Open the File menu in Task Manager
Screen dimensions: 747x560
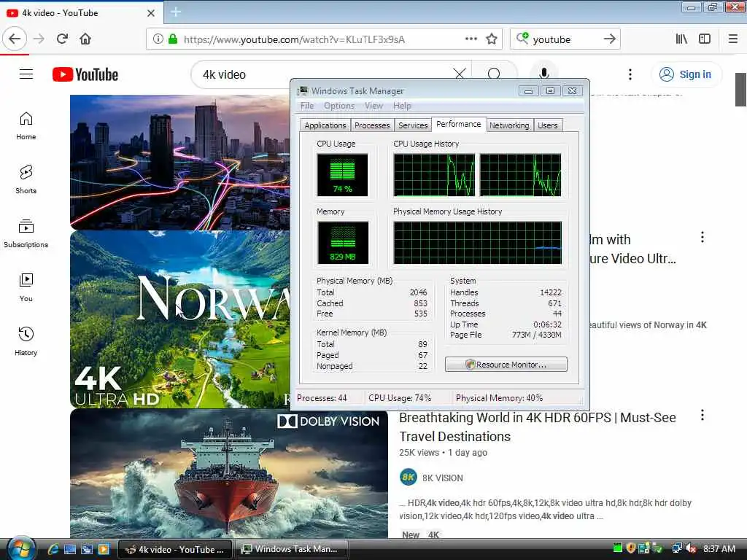pos(307,106)
